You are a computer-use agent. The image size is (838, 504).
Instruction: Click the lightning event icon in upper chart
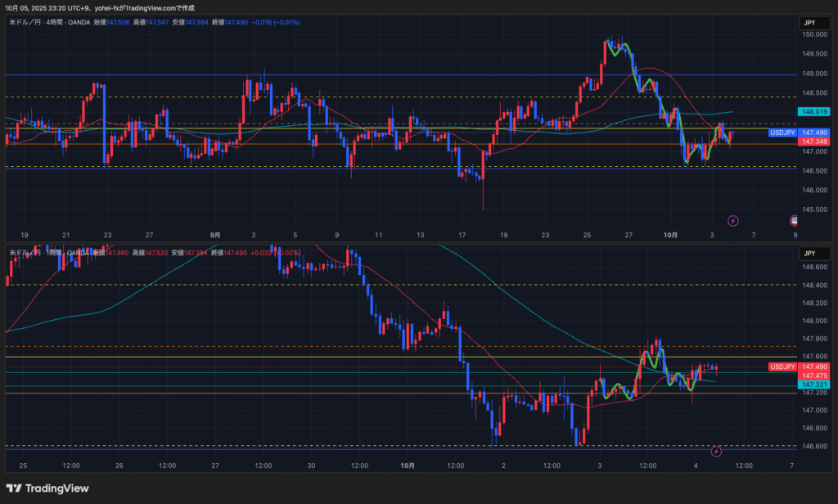tap(733, 220)
